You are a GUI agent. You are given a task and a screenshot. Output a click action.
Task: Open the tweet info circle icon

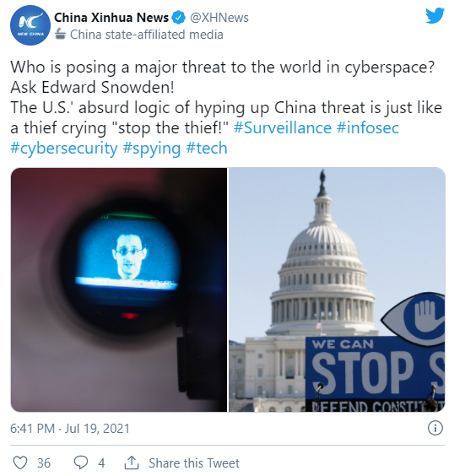click(435, 429)
